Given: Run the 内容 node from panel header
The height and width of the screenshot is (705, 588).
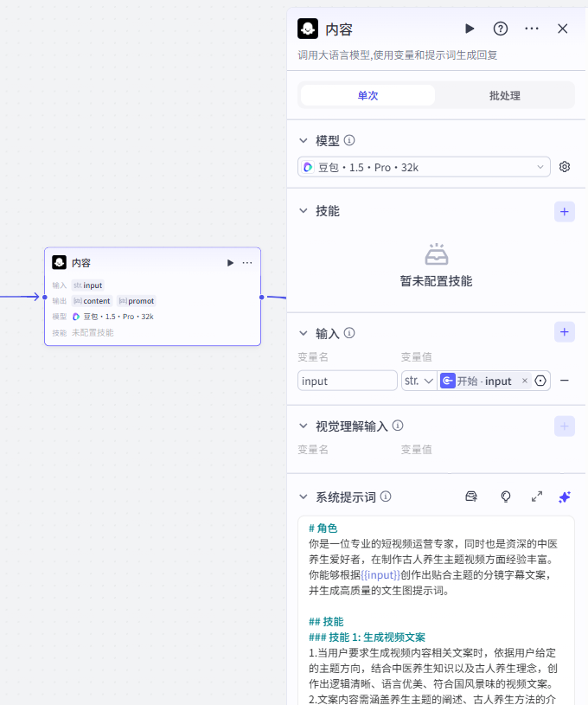Looking at the screenshot, I should tap(470, 29).
